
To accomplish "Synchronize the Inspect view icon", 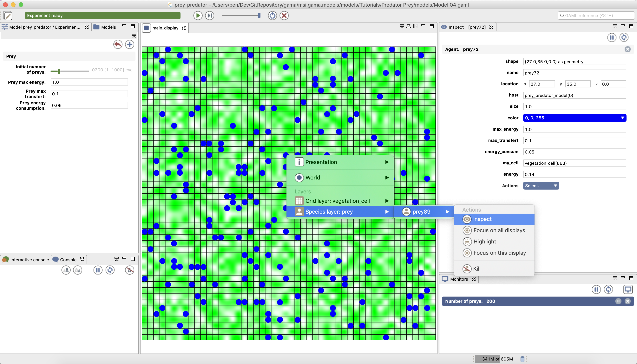I will point(624,37).
